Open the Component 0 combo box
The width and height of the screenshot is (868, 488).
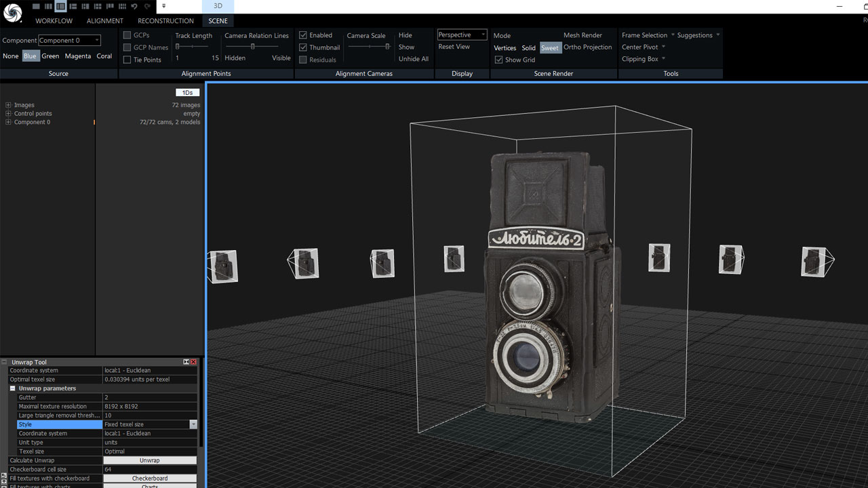tap(69, 41)
